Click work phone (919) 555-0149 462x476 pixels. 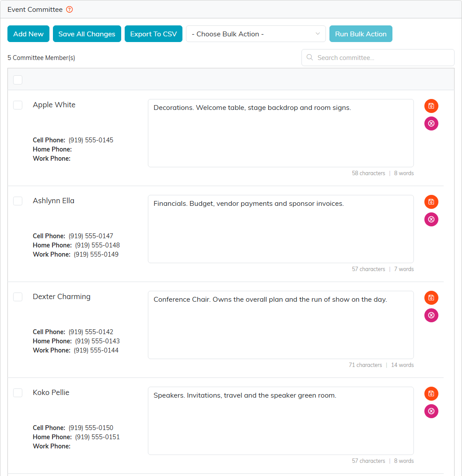pos(96,254)
